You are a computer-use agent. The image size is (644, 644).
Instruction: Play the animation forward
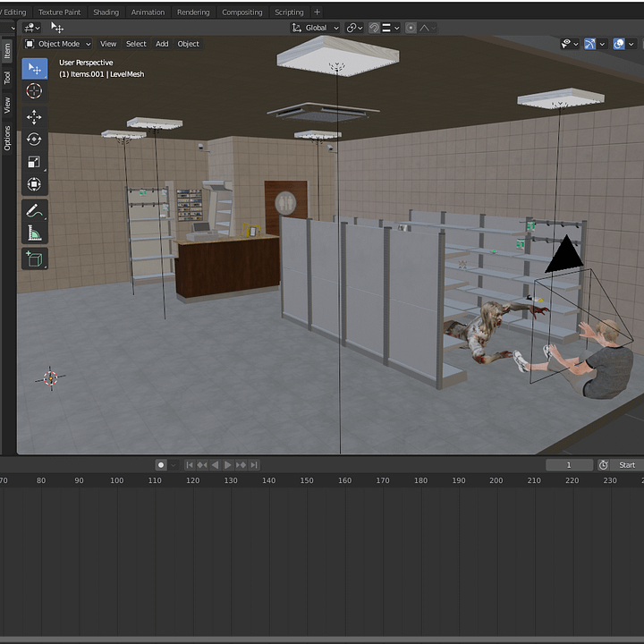coord(227,465)
